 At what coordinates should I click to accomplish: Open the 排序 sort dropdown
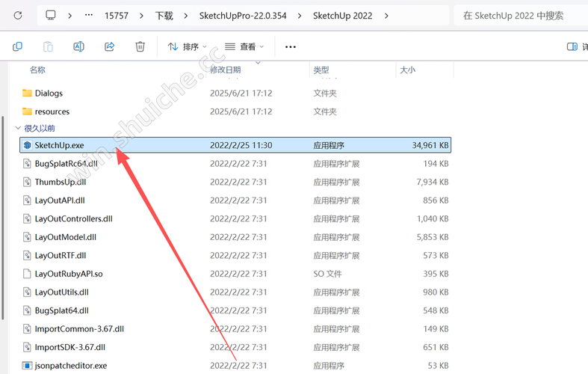tap(187, 46)
